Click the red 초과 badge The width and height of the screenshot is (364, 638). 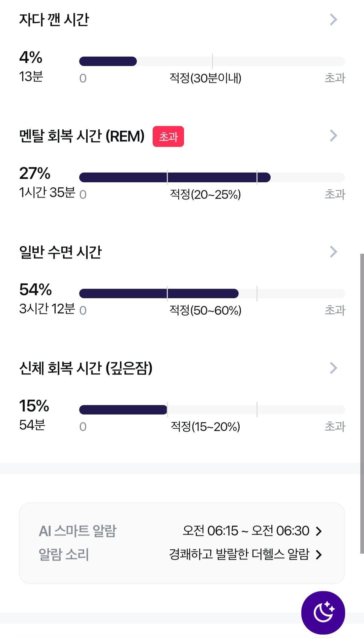[x=168, y=136]
